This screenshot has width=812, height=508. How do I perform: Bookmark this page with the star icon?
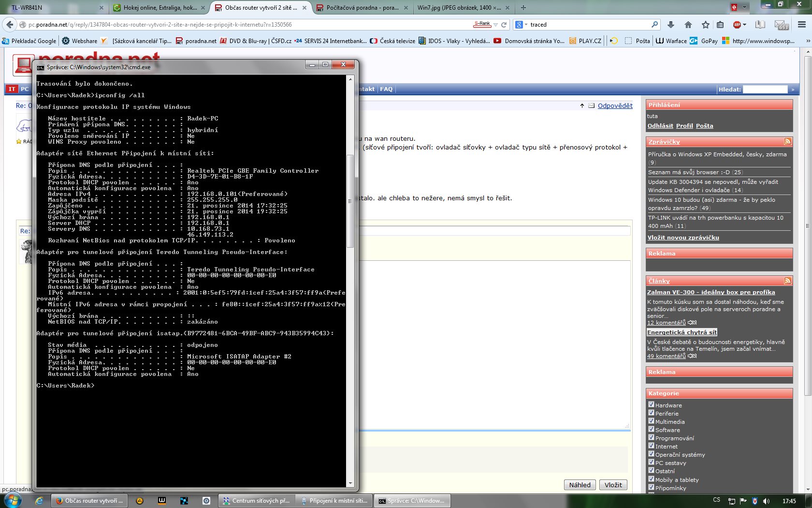[x=706, y=25]
